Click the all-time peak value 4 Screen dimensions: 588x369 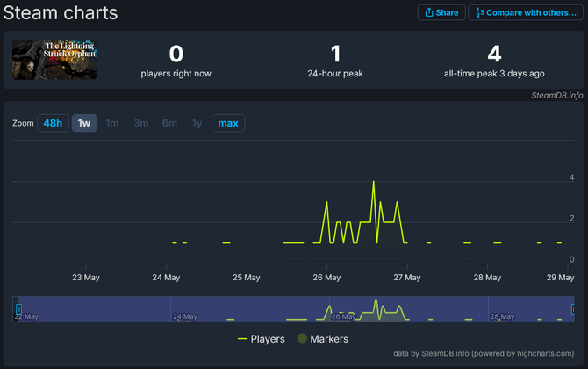[493, 54]
